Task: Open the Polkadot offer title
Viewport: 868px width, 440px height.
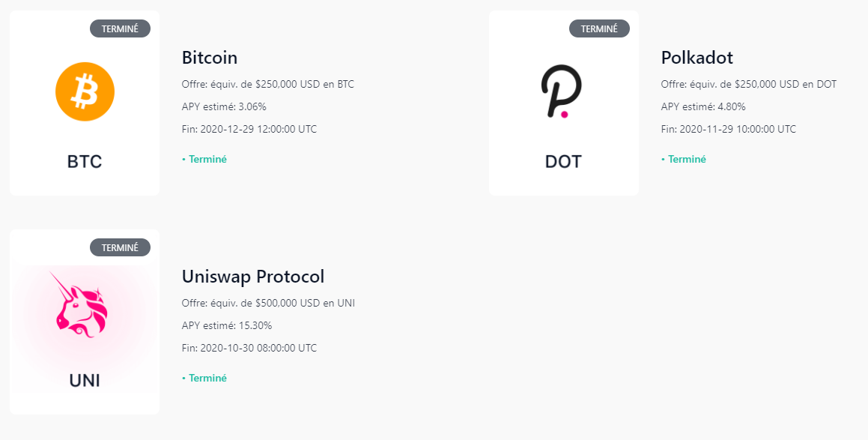Action: coord(696,58)
